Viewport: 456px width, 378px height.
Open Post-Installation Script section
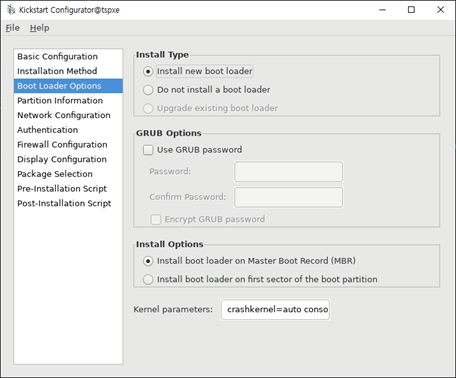68,203
